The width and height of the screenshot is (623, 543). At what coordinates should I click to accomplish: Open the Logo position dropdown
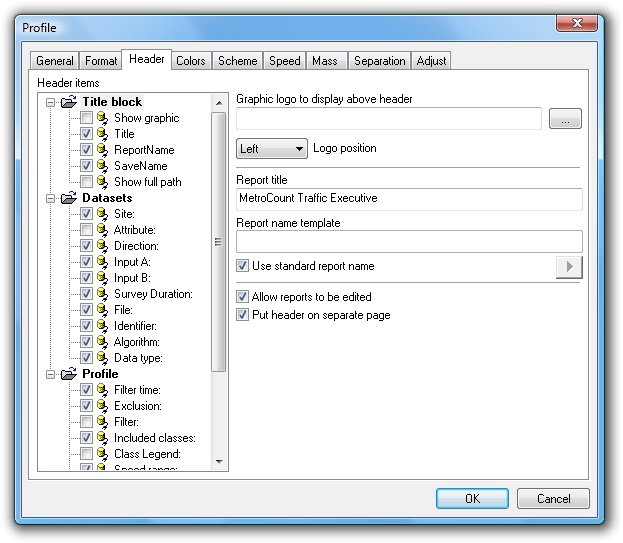[272, 149]
